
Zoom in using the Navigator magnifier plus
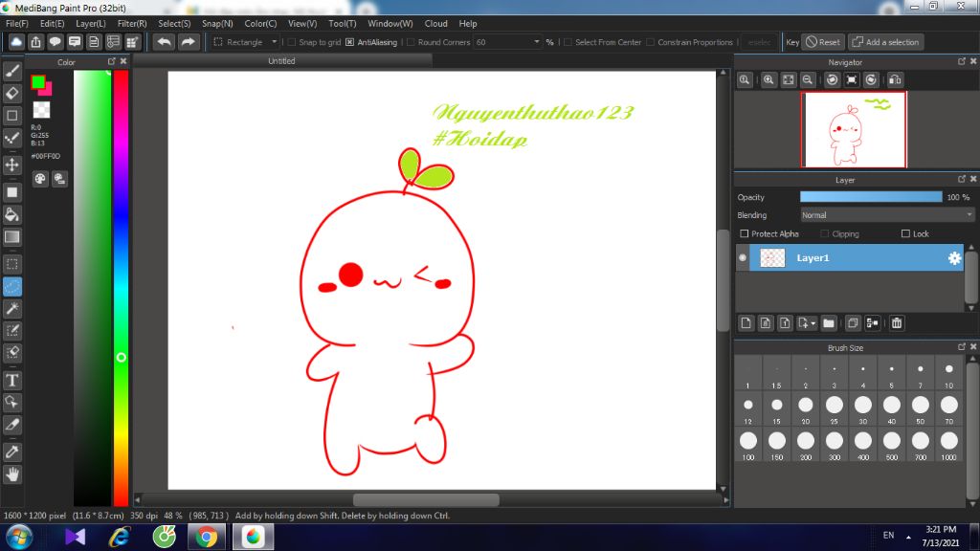click(768, 80)
